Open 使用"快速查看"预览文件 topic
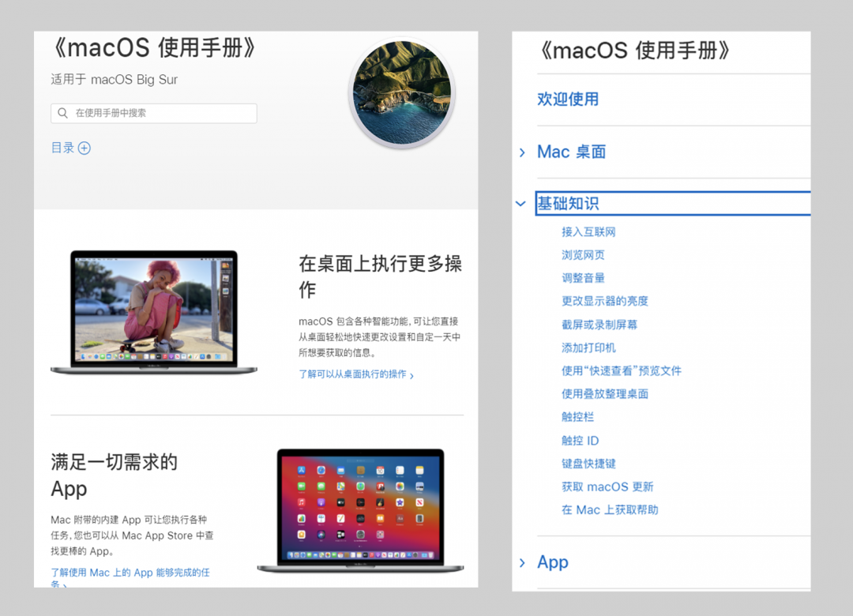The image size is (853, 616). pyautogui.click(x=622, y=370)
